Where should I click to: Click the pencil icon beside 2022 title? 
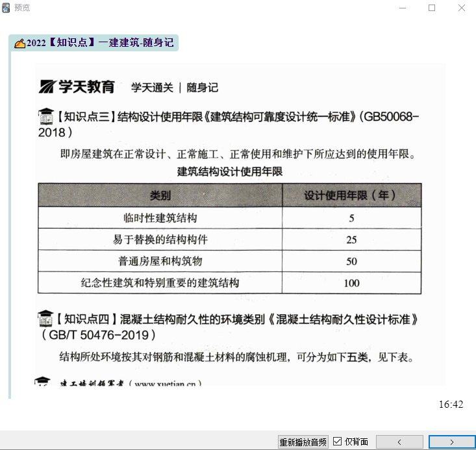pos(19,44)
